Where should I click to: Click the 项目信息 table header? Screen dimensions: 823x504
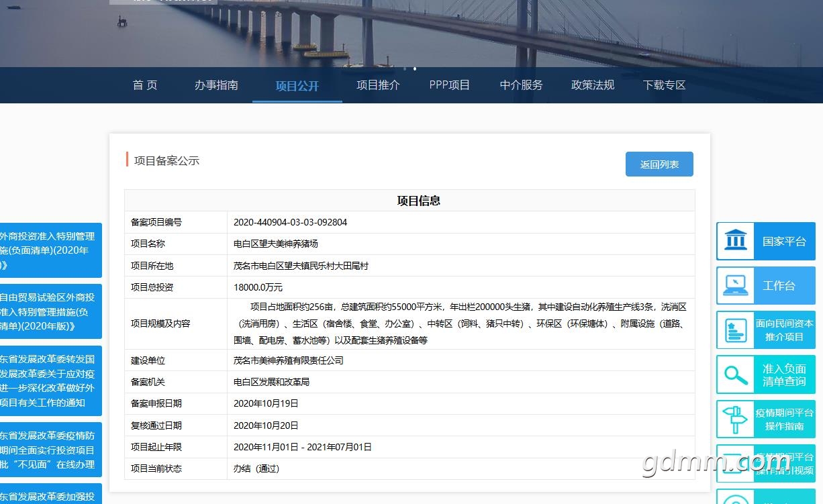(x=419, y=201)
